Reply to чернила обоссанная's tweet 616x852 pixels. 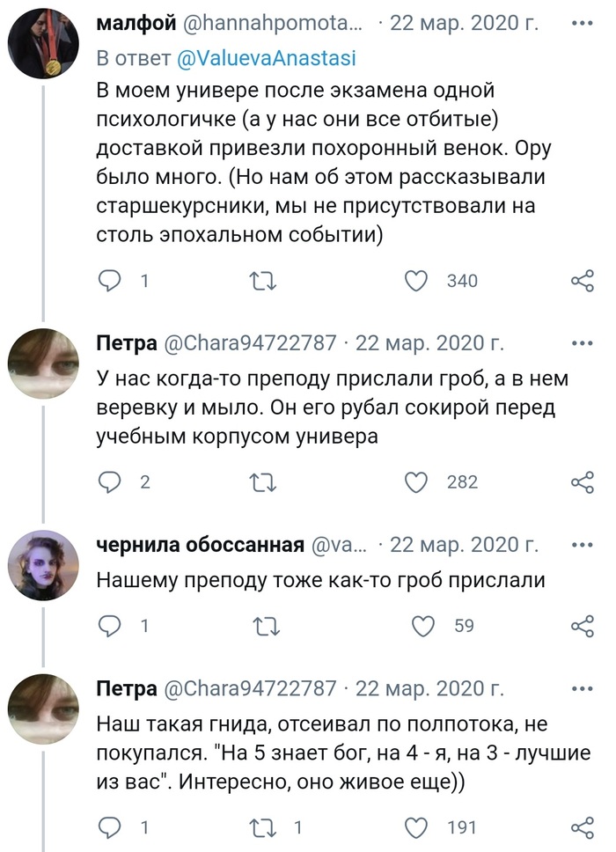click(109, 626)
